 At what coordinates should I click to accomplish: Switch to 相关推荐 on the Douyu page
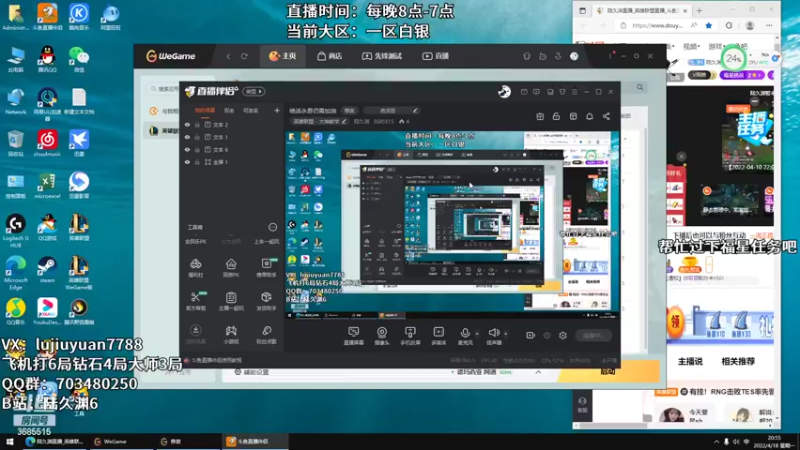738,361
